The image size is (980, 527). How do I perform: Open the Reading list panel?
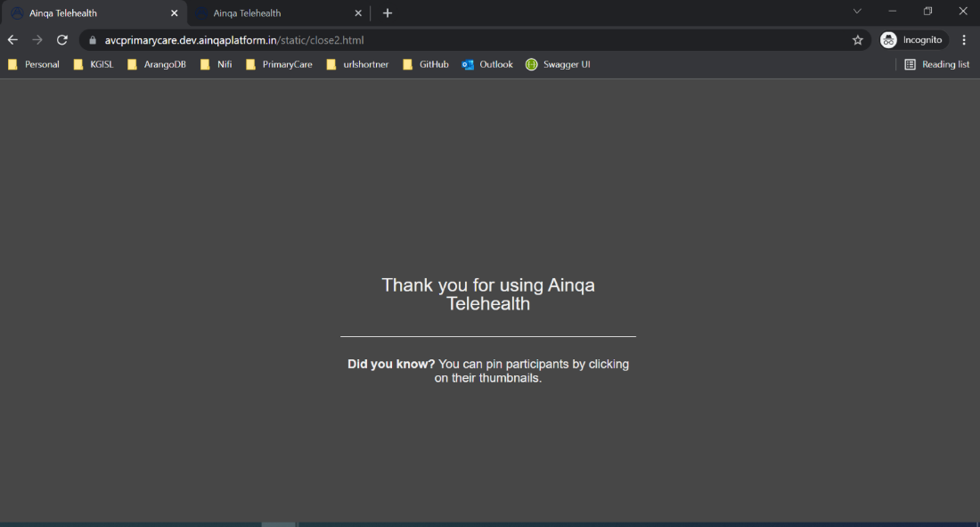coord(937,64)
